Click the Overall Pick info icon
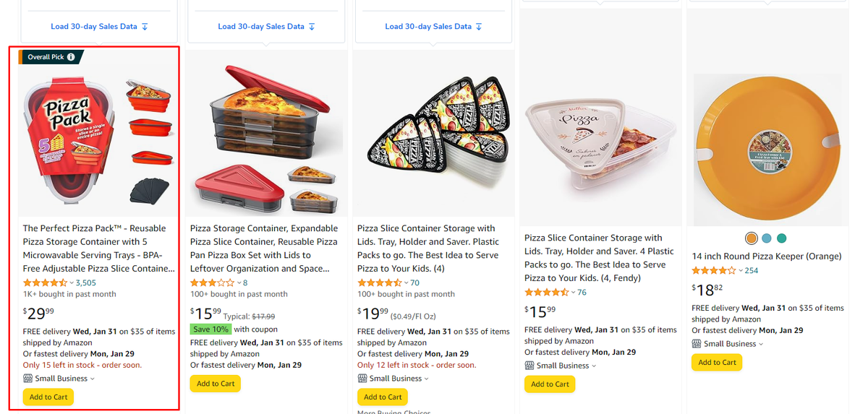This screenshot has width=868, height=414. [71, 57]
